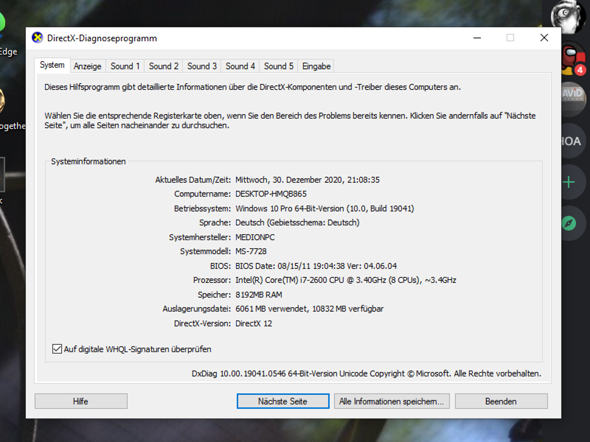Click the 8192MB RAM value

[x=259, y=295]
